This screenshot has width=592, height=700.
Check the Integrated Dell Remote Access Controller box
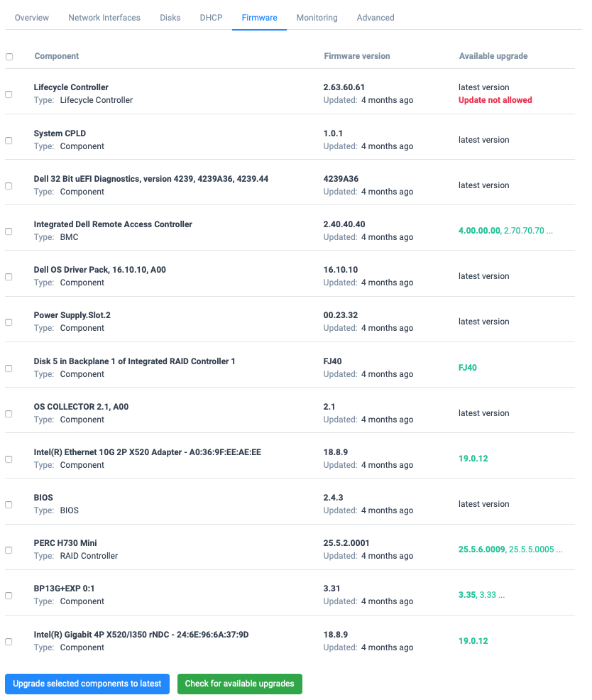[x=9, y=231]
